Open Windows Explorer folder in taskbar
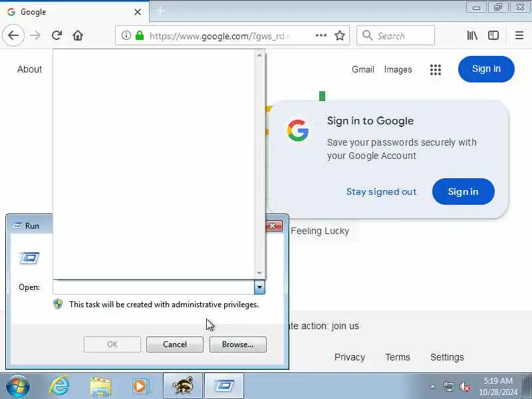 100,386
